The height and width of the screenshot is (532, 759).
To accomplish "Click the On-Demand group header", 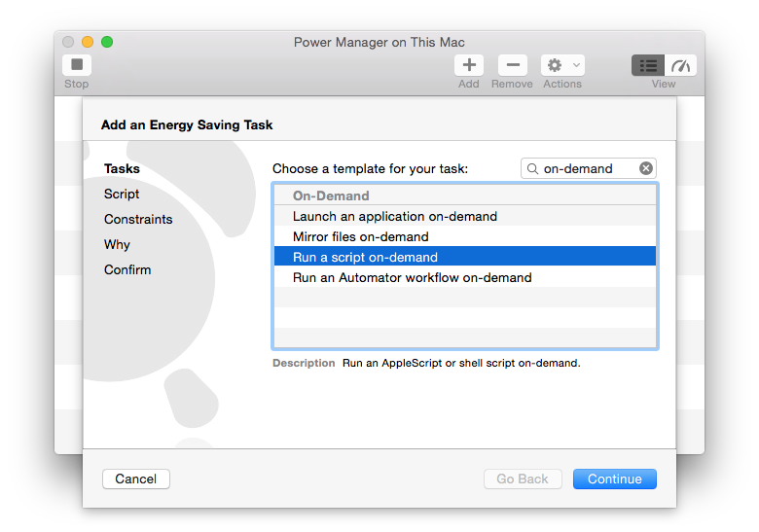I will tap(465, 195).
